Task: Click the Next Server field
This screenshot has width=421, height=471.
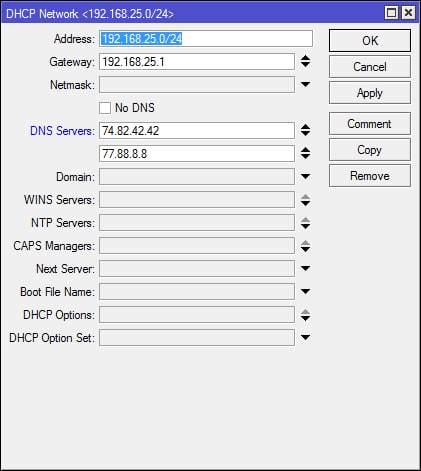Action: [x=197, y=269]
